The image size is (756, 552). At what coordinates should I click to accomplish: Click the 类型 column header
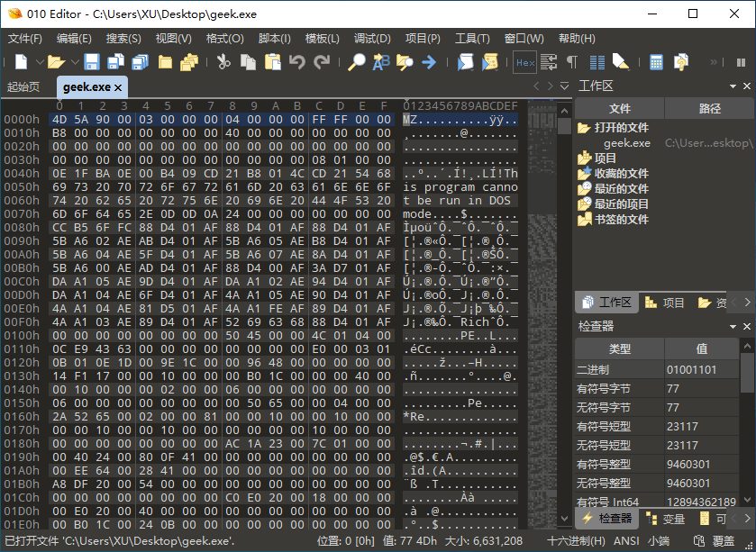pos(620,348)
